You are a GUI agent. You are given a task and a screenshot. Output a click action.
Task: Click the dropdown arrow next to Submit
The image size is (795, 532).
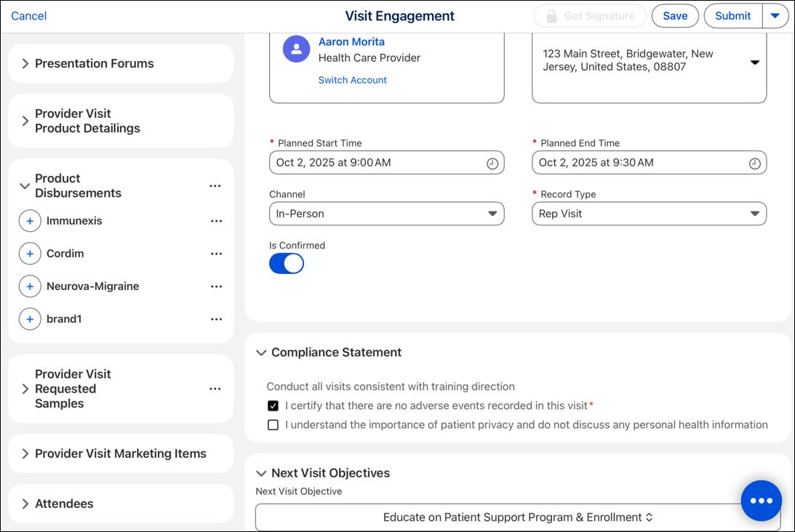tap(775, 16)
